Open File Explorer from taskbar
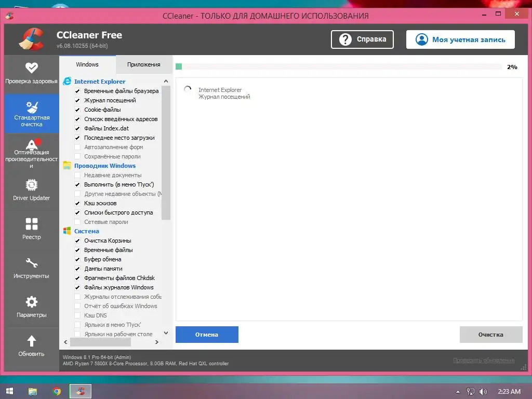 (33, 391)
